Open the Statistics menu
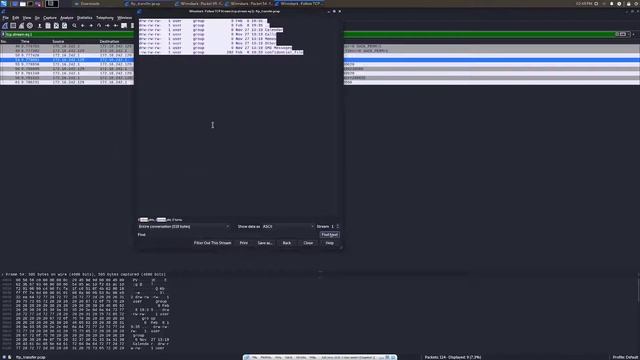This screenshot has width=640, height=360. click(84, 18)
